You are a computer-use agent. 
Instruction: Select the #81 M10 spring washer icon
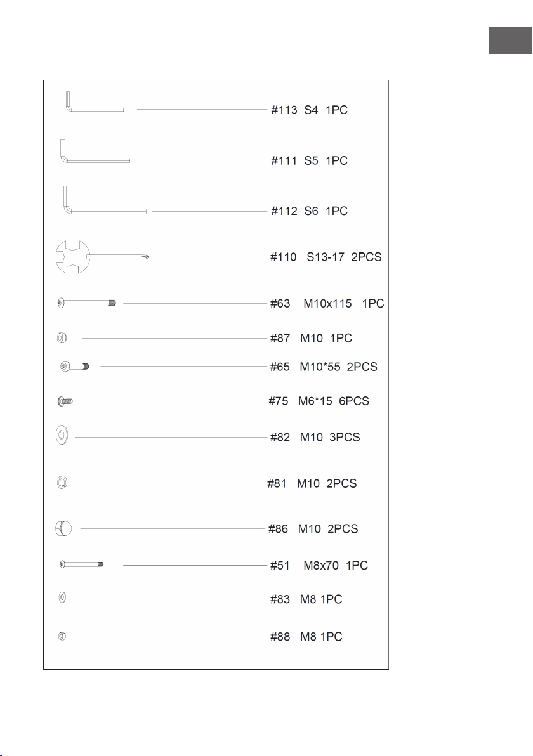[x=62, y=482]
